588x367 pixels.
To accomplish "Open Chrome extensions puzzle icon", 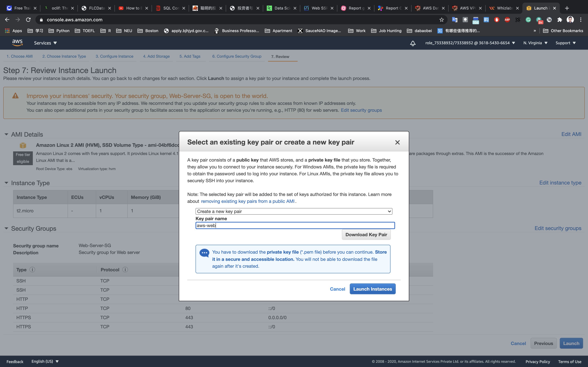I will point(560,20).
